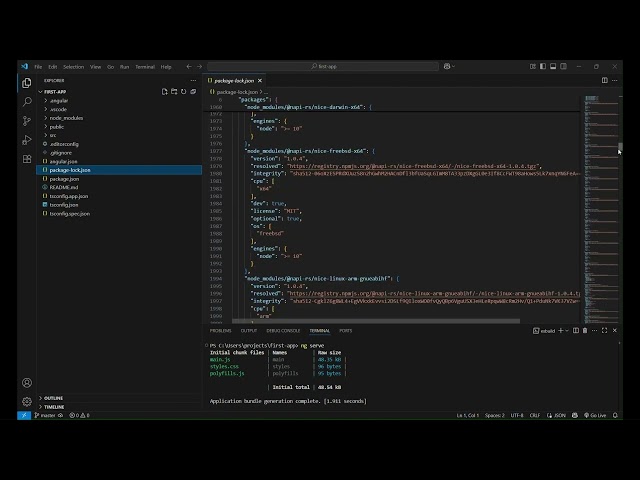Click New Folder icon in explorer
This screenshot has width=640, height=480.
coord(174,92)
